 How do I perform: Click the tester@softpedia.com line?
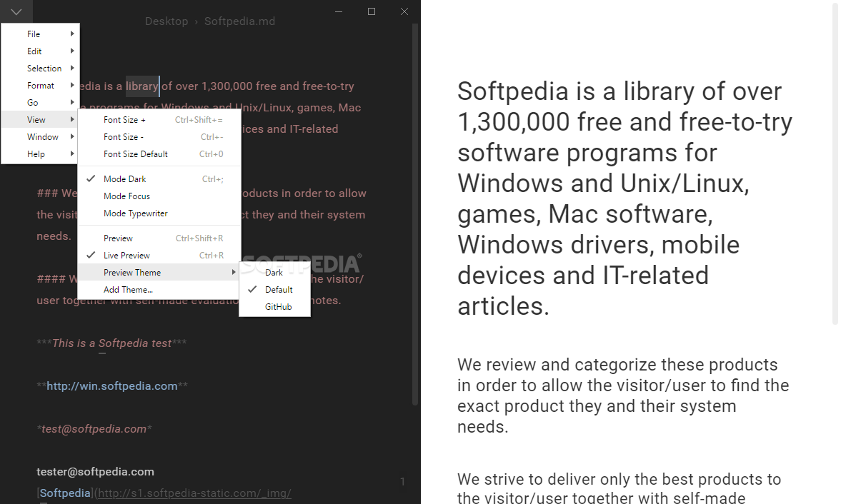point(95,472)
